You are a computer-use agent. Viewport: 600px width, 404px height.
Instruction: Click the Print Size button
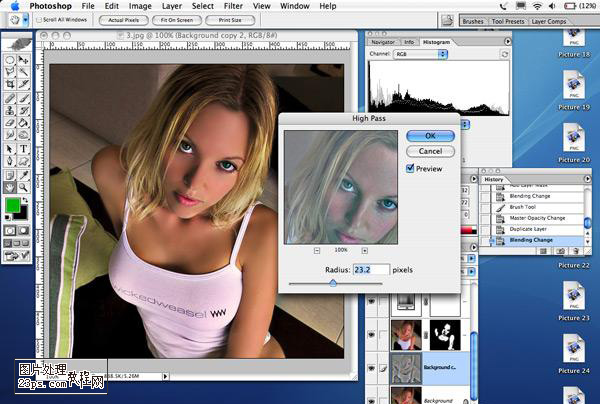click(x=230, y=20)
